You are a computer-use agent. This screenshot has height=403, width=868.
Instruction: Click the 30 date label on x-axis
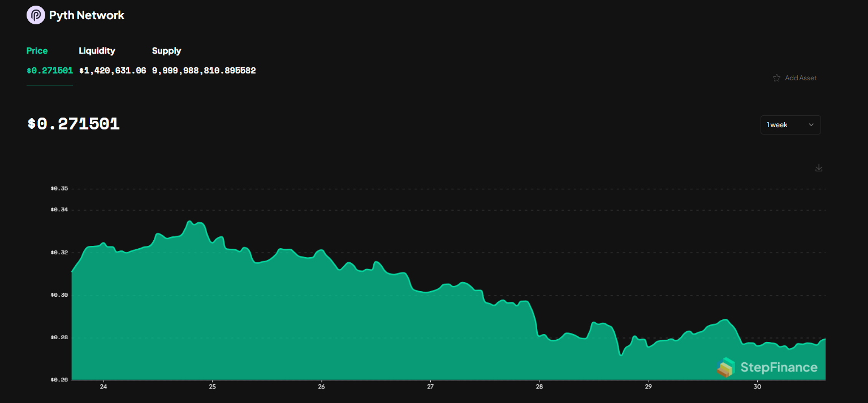[757, 387]
